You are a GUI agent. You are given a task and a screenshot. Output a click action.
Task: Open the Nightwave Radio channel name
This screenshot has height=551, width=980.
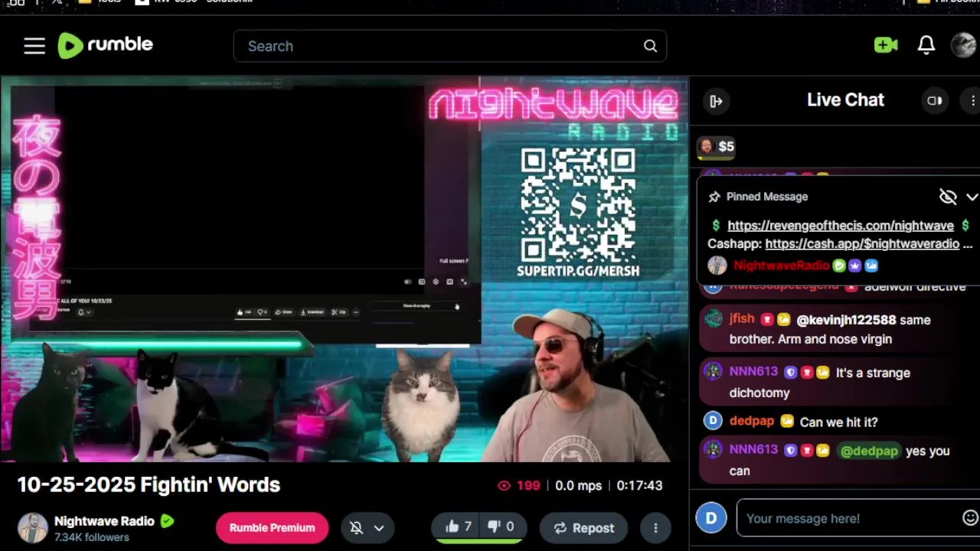104,521
